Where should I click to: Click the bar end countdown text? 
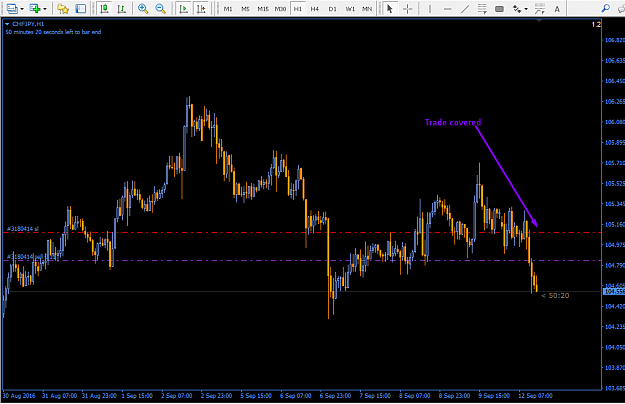pos(53,32)
